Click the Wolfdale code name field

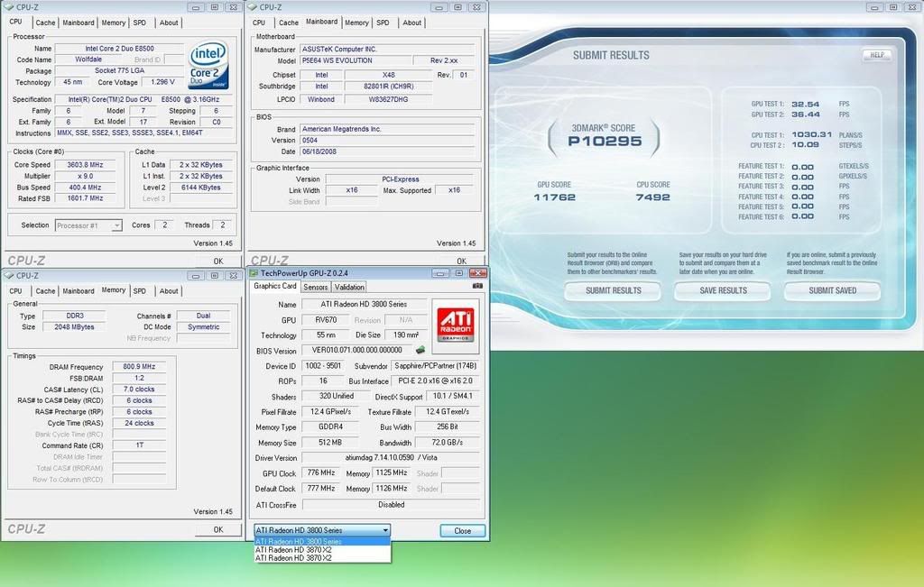tap(88, 60)
